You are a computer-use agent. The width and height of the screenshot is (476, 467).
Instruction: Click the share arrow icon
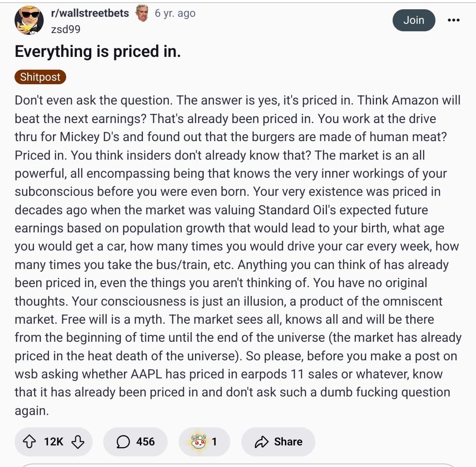262,441
